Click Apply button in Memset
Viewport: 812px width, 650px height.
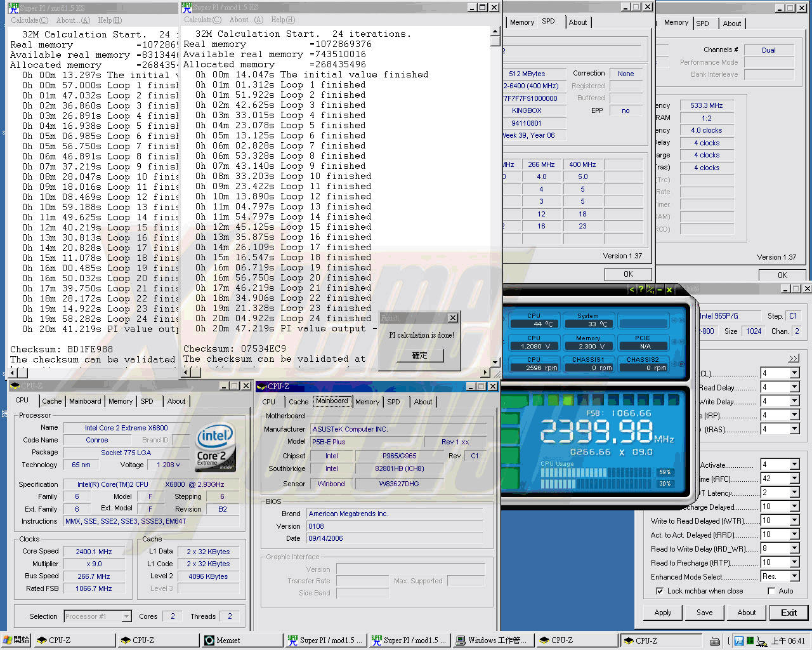(x=663, y=613)
